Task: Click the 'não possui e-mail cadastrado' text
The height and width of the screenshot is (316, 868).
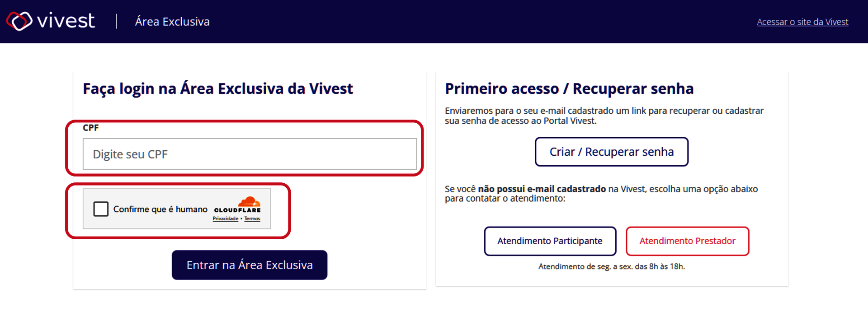Action: [x=542, y=189]
